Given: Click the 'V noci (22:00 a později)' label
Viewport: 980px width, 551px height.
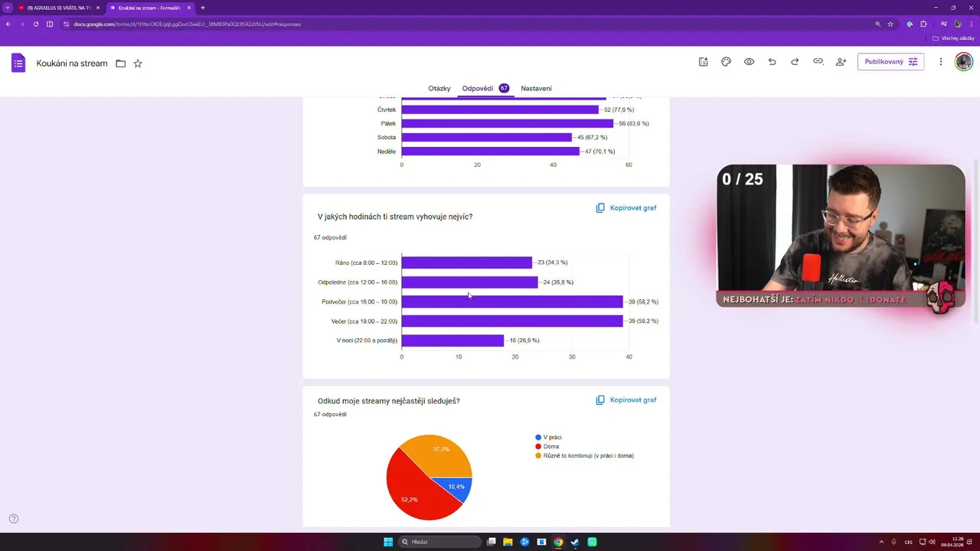Looking at the screenshot, I should (x=367, y=341).
